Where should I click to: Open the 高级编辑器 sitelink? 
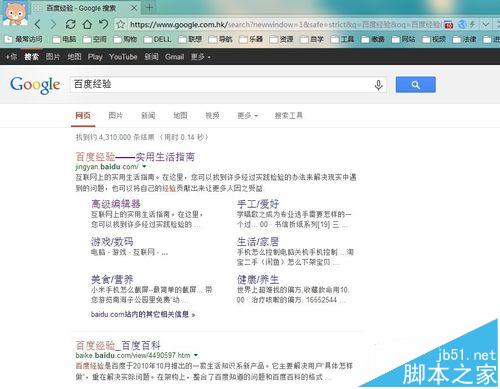tap(116, 204)
